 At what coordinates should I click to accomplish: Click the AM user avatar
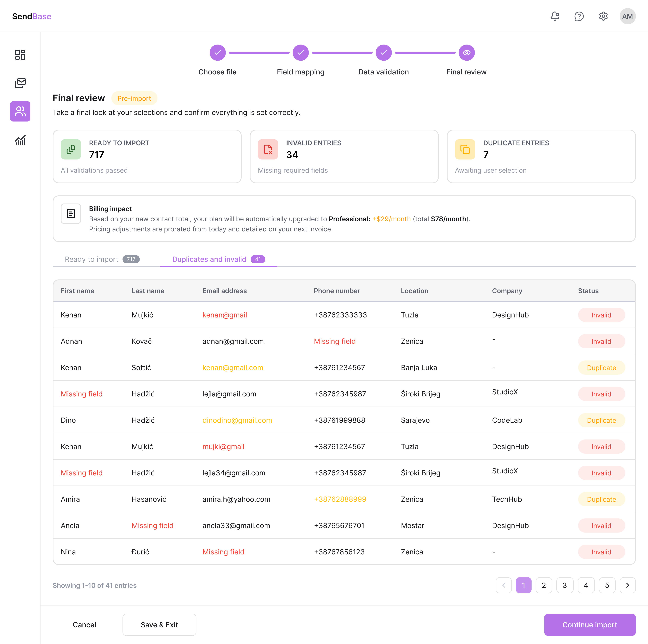627,16
